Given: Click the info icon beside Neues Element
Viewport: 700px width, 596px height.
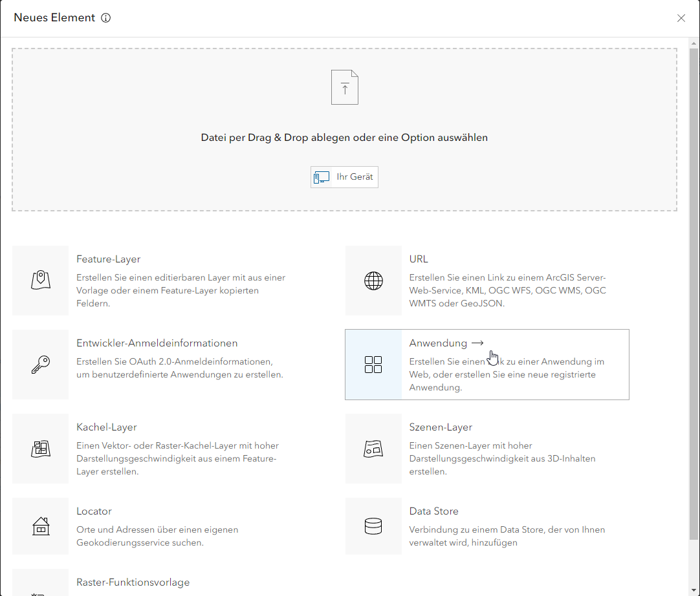Looking at the screenshot, I should [x=106, y=18].
